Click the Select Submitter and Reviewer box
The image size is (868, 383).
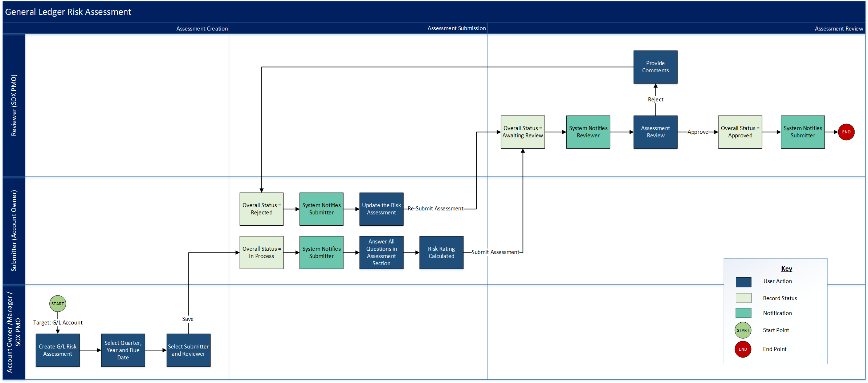pyautogui.click(x=188, y=350)
